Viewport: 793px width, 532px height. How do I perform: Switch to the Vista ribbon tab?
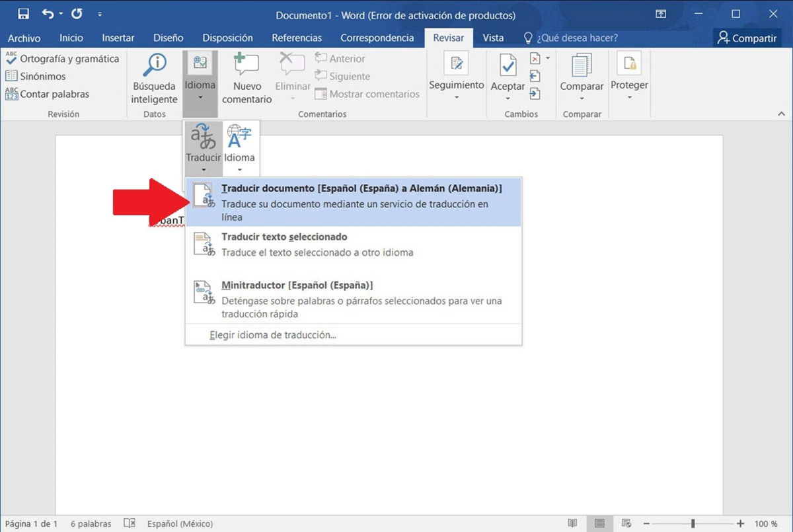[493, 38]
